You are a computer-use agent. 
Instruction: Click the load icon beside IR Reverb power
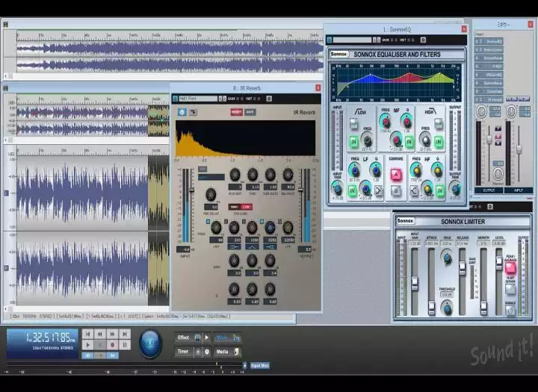click(194, 112)
